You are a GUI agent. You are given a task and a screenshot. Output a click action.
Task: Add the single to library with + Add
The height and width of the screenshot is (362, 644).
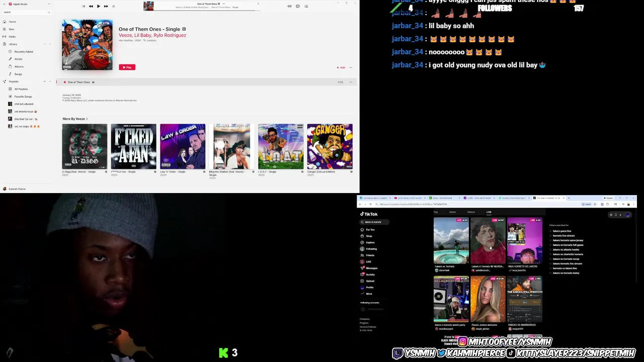(341, 67)
